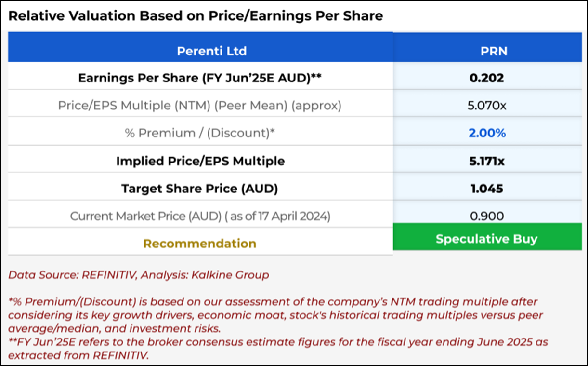Select the 0.900 current market price value

click(x=487, y=216)
